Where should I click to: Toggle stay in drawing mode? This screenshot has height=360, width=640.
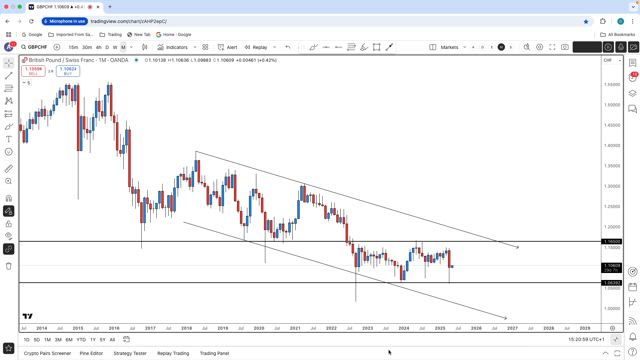click(x=9, y=211)
